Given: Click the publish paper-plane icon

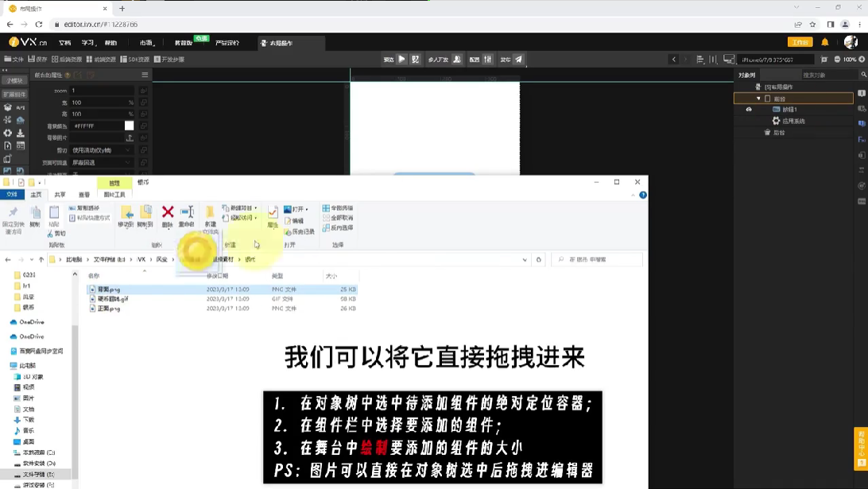Looking at the screenshot, I should pos(519,60).
